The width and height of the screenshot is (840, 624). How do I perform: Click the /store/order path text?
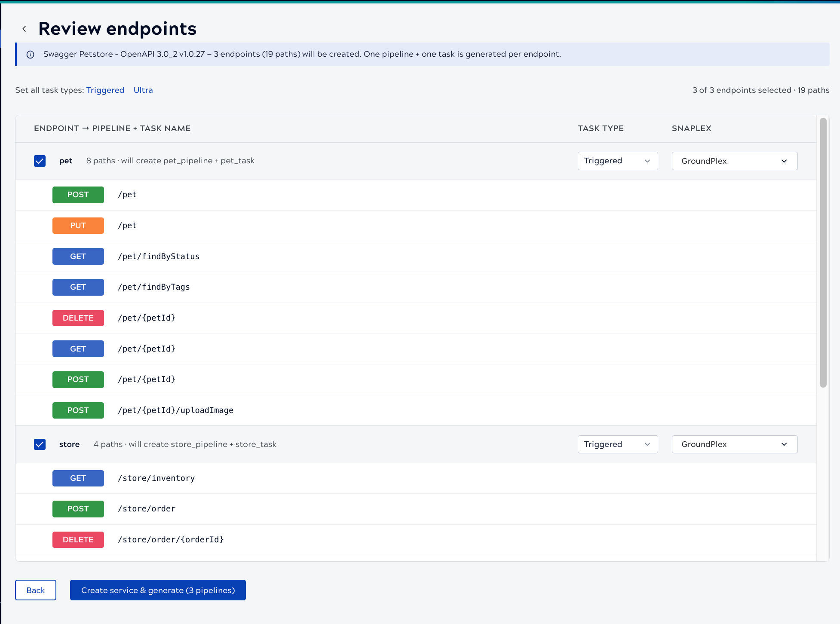click(x=147, y=509)
